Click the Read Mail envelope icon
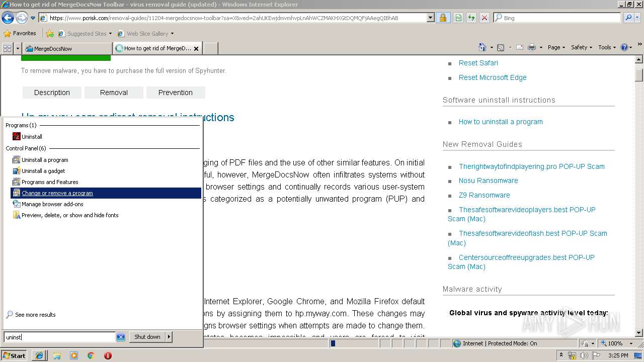Screen dimensions: 644x362 pos(519,47)
